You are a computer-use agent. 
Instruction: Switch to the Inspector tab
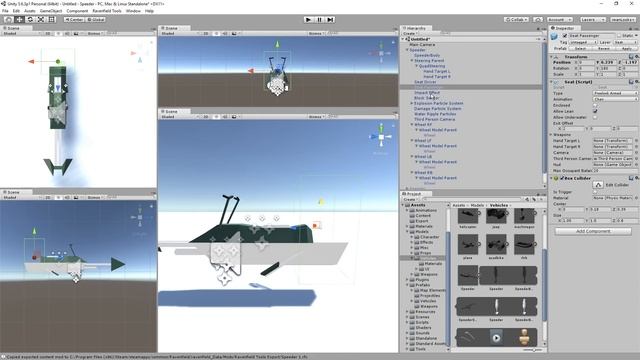point(564,28)
